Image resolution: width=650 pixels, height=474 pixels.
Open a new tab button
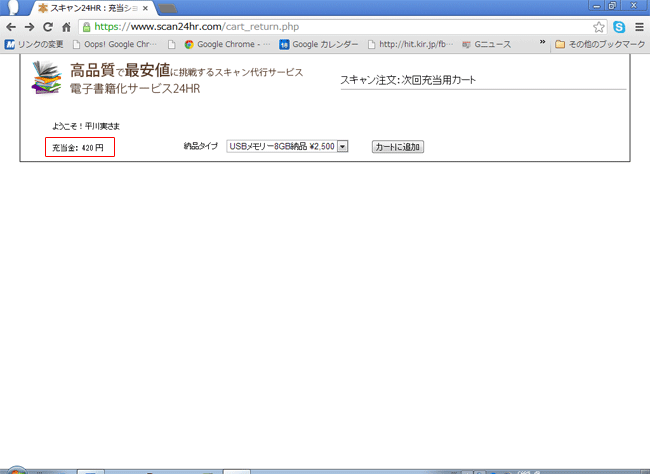click(x=167, y=8)
